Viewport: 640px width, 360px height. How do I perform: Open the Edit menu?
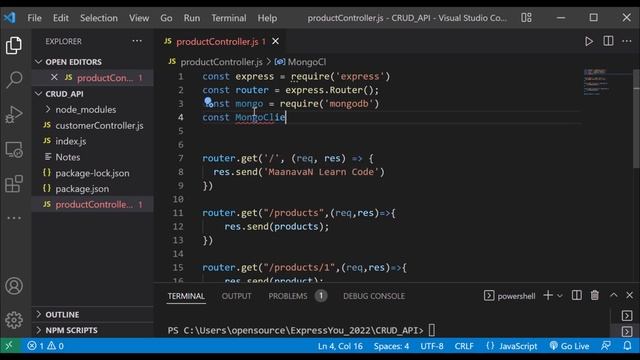pyautogui.click(x=60, y=18)
